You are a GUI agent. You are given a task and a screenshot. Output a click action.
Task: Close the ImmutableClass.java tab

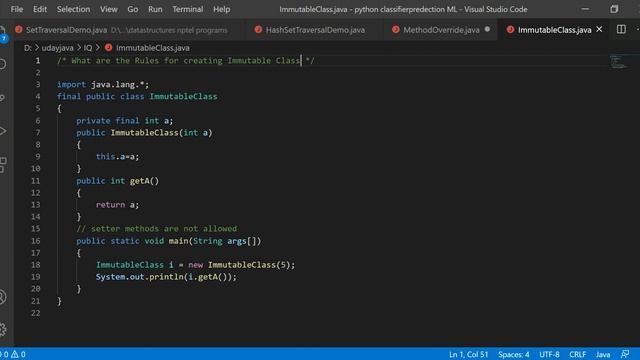click(599, 29)
